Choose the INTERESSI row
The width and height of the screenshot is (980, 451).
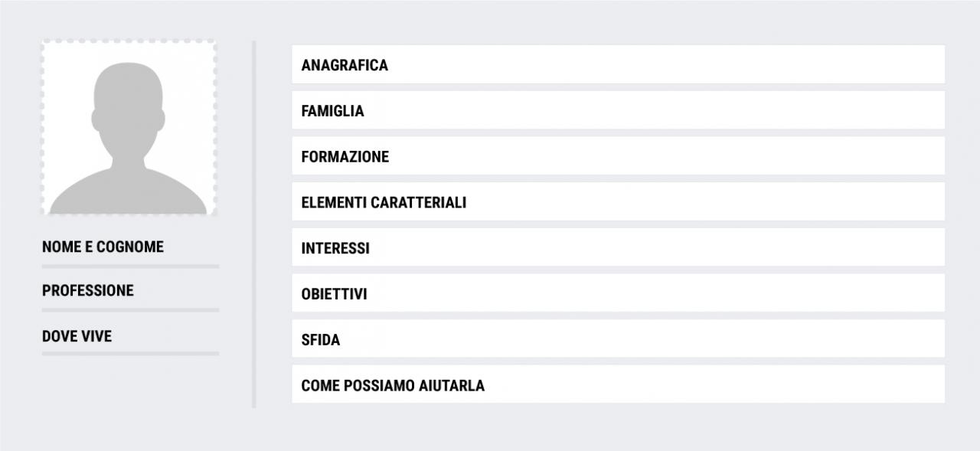click(618, 247)
